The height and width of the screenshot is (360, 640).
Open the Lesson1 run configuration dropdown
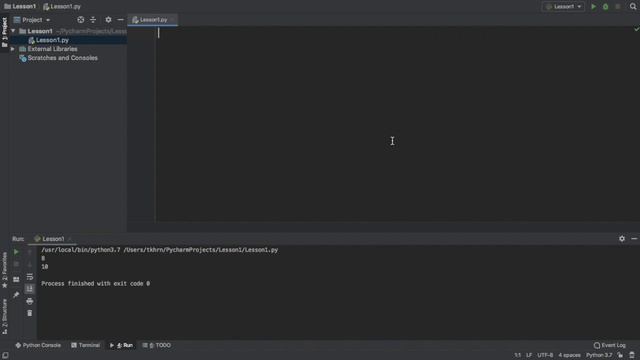tap(563, 7)
